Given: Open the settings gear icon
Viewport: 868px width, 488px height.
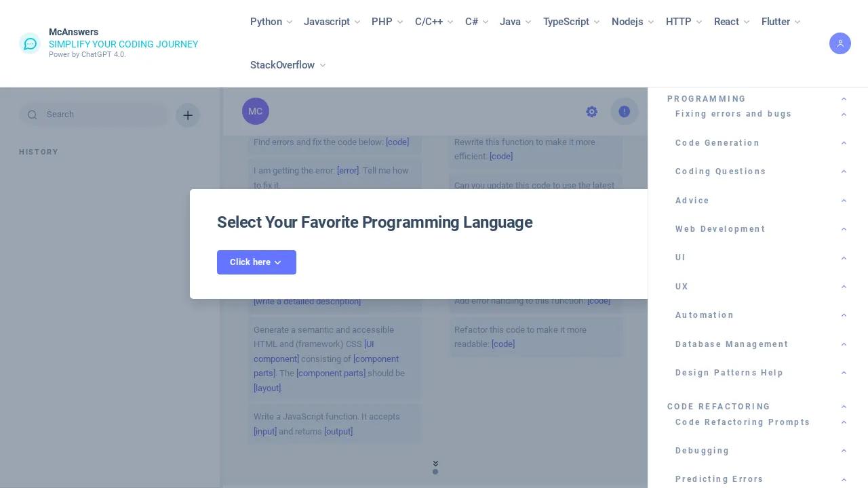Looking at the screenshot, I should tap(592, 112).
